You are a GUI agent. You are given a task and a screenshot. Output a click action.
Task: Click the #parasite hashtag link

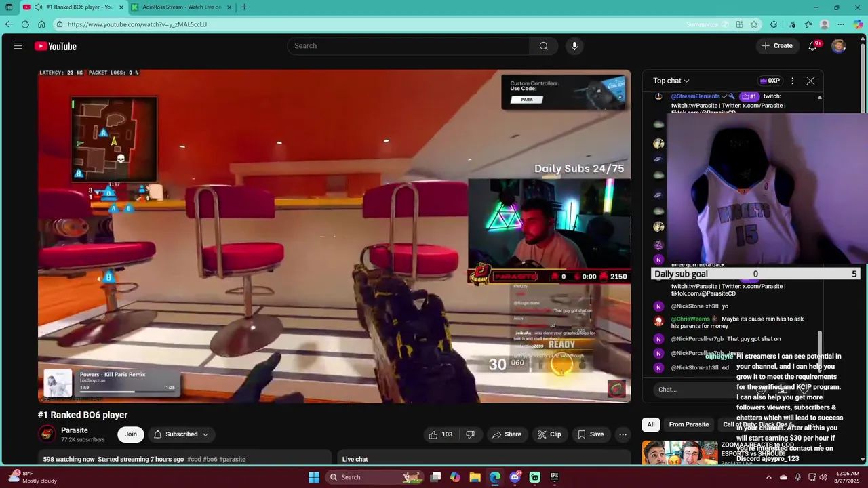[x=232, y=459]
